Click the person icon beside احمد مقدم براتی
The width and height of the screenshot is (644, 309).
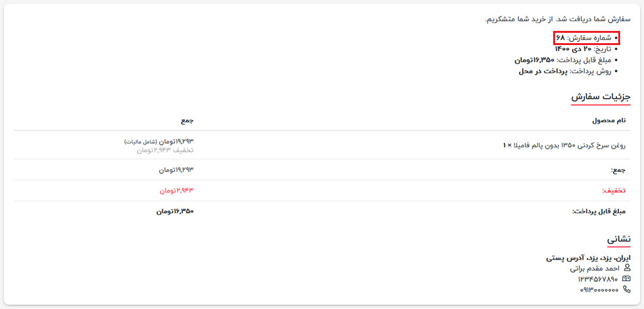627,268
